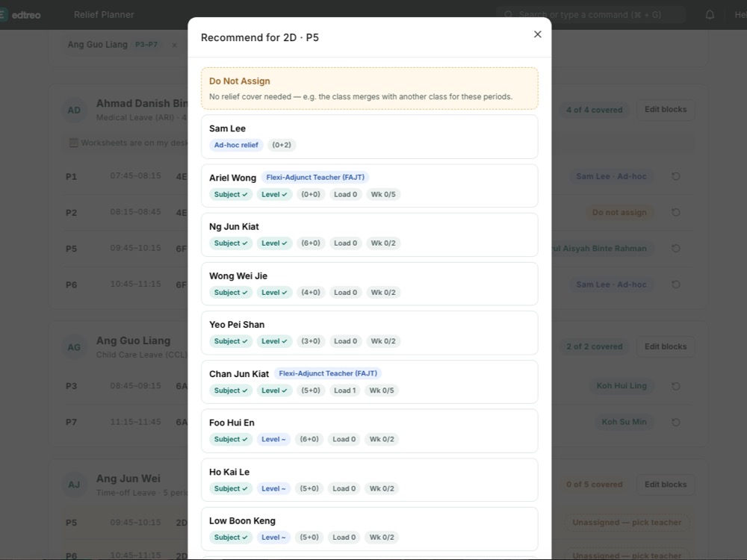Screen dimensions: 747x560
Task: Reset the P1 Sam Lee Ad-hoc assignment
Action: pyautogui.click(x=675, y=177)
